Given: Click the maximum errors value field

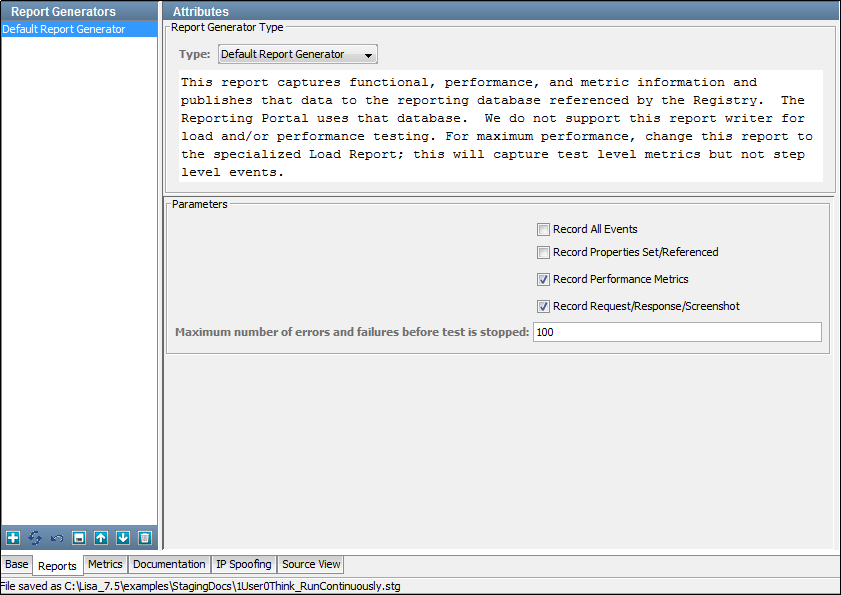Looking at the screenshot, I should click(x=677, y=332).
